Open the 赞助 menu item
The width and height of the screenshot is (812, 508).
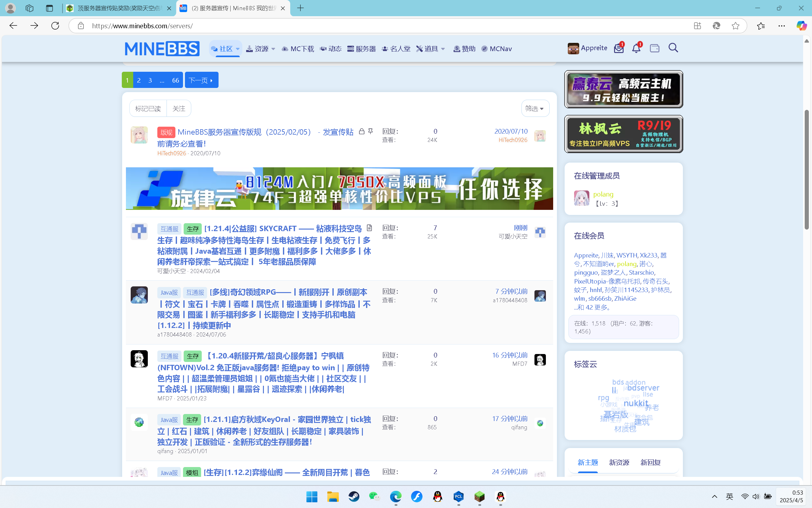464,49
